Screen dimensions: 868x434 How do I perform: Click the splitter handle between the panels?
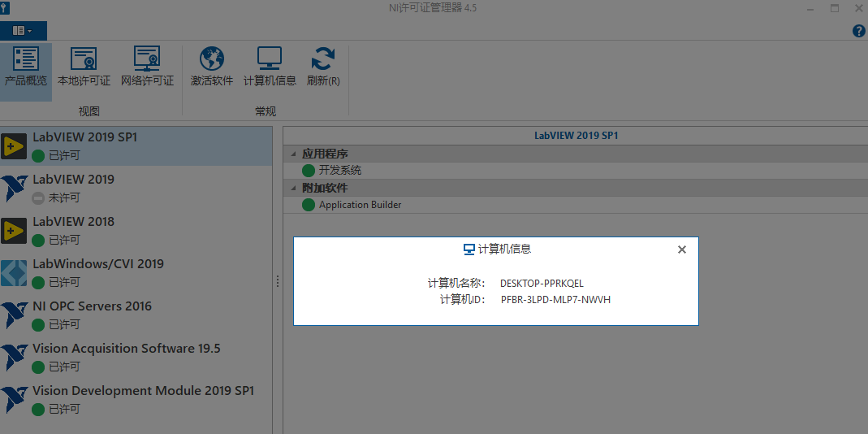point(278,281)
